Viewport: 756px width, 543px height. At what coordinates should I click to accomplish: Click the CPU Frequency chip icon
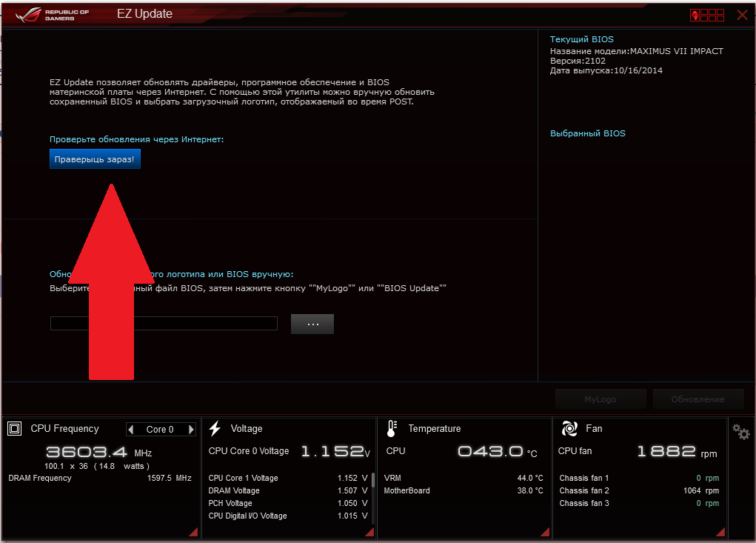15,428
